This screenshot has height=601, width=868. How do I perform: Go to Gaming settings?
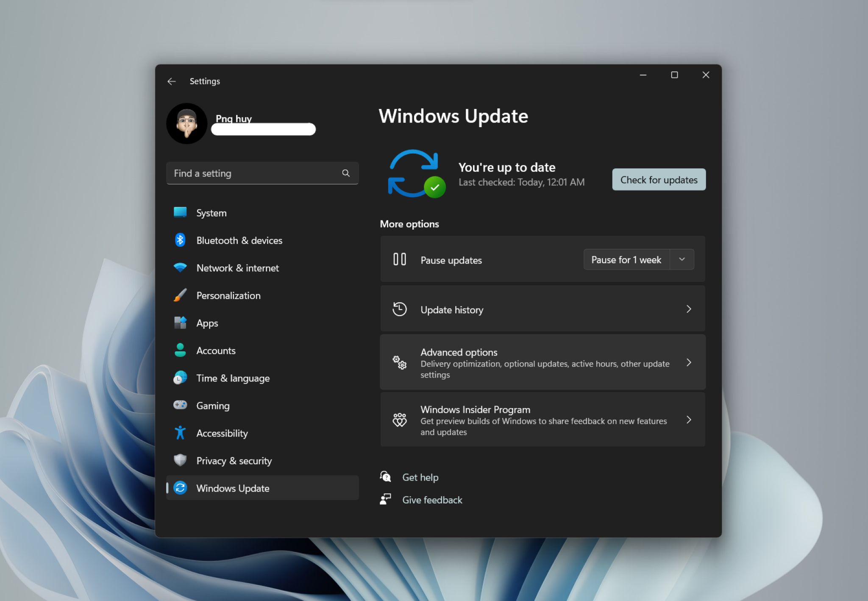262,406
